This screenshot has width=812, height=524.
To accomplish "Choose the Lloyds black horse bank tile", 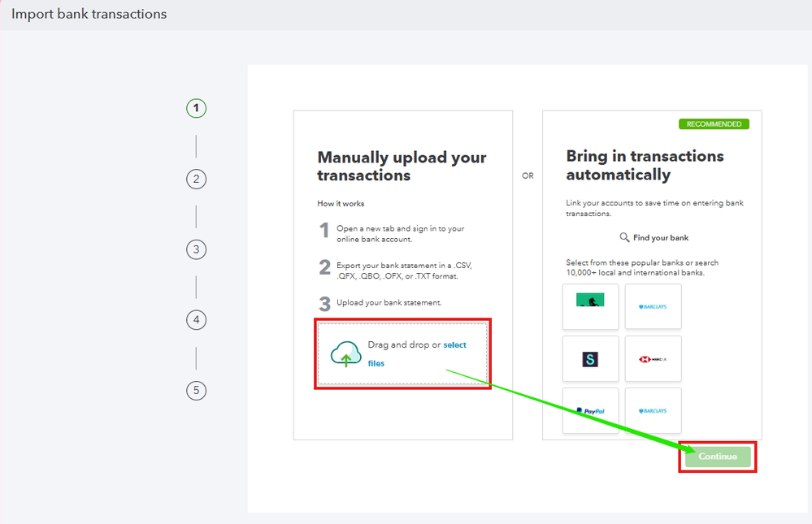I will (x=590, y=306).
